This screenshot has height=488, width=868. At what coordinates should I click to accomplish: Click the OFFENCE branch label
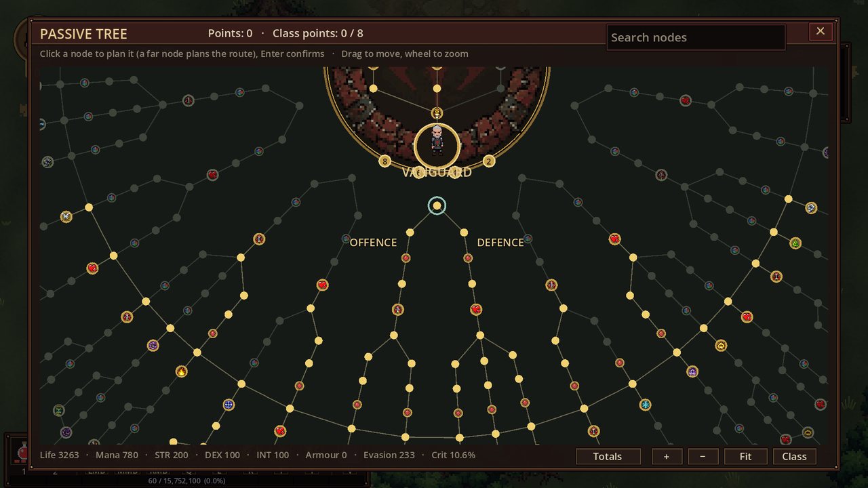(x=373, y=242)
